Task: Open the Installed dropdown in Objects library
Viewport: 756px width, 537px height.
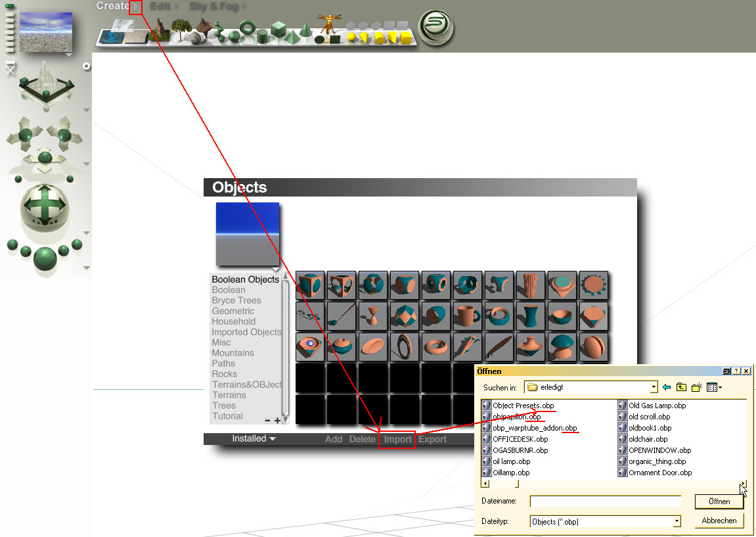Action: [x=254, y=438]
